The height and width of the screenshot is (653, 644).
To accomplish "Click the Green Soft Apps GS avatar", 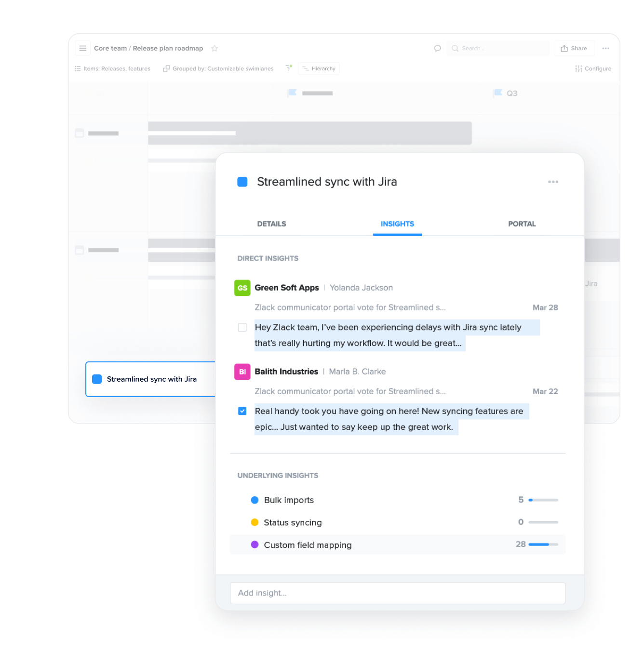I will [x=242, y=288].
